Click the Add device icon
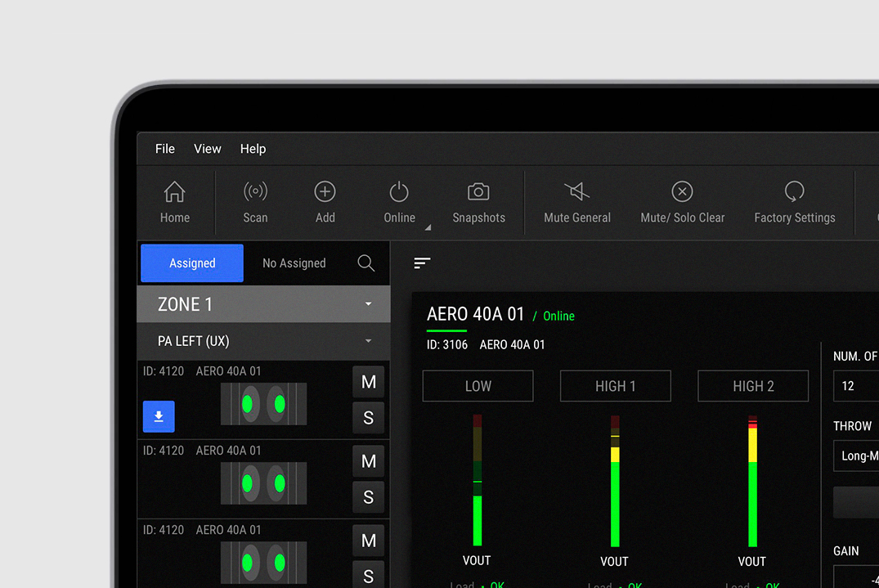The width and height of the screenshot is (879, 588). tap(325, 192)
